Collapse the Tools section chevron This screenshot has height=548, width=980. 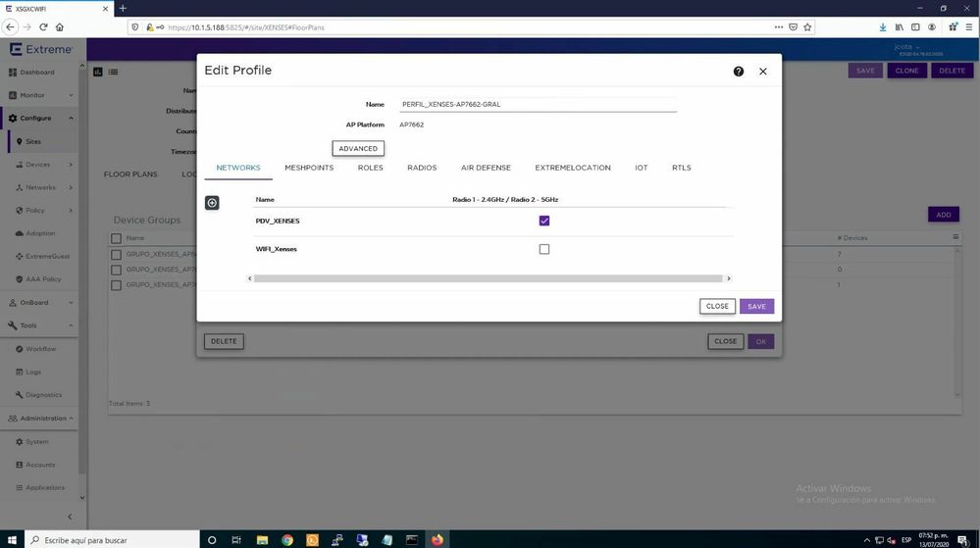(x=71, y=325)
